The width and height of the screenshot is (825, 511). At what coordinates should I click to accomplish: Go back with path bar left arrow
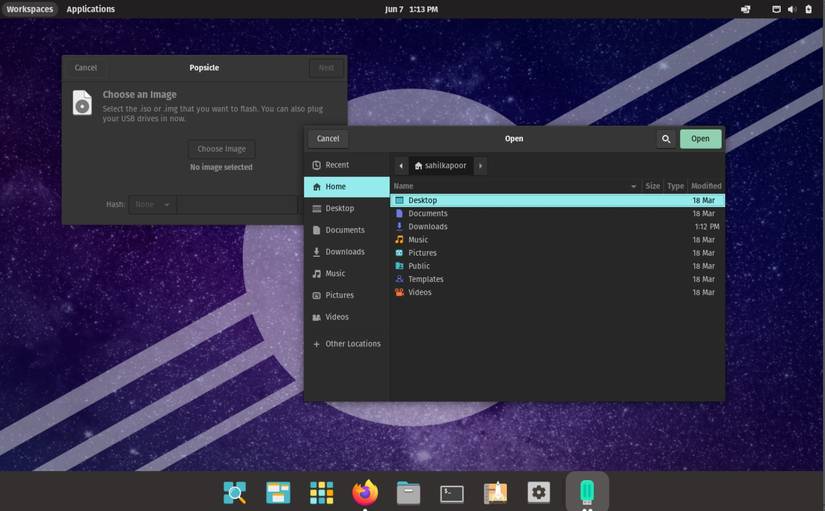tap(401, 166)
